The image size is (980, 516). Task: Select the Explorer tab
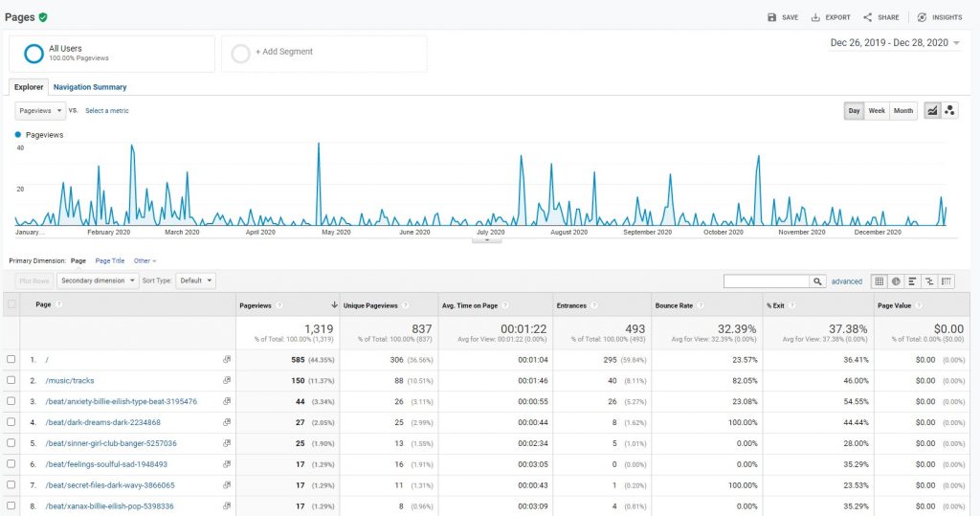[29, 87]
